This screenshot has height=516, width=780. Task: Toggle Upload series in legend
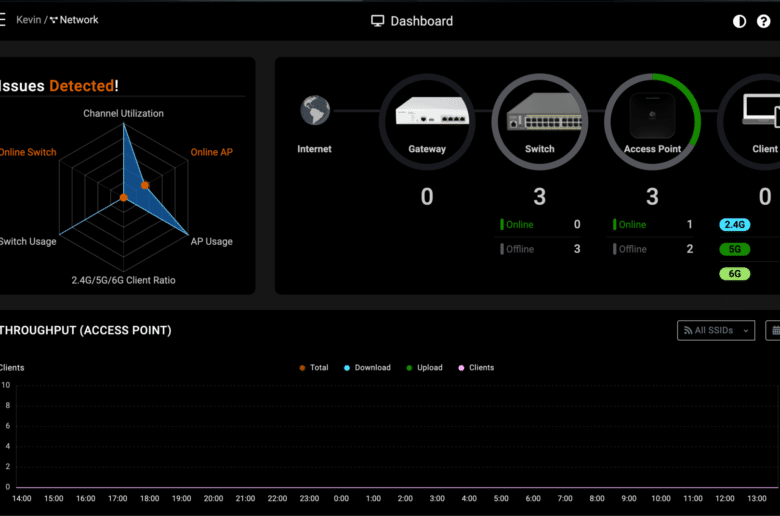(x=424, y=368)
